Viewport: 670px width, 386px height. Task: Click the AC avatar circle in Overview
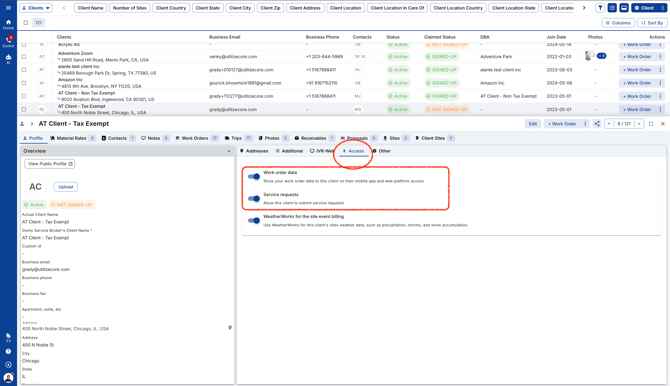[35, 187]
